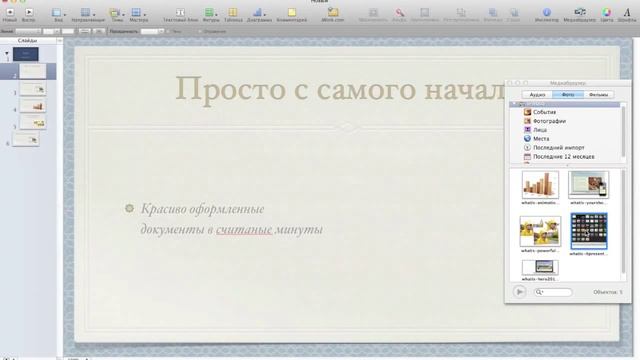Open the Colors (Цвета) wheel icon
640x360 pixels.
point(607,13)
